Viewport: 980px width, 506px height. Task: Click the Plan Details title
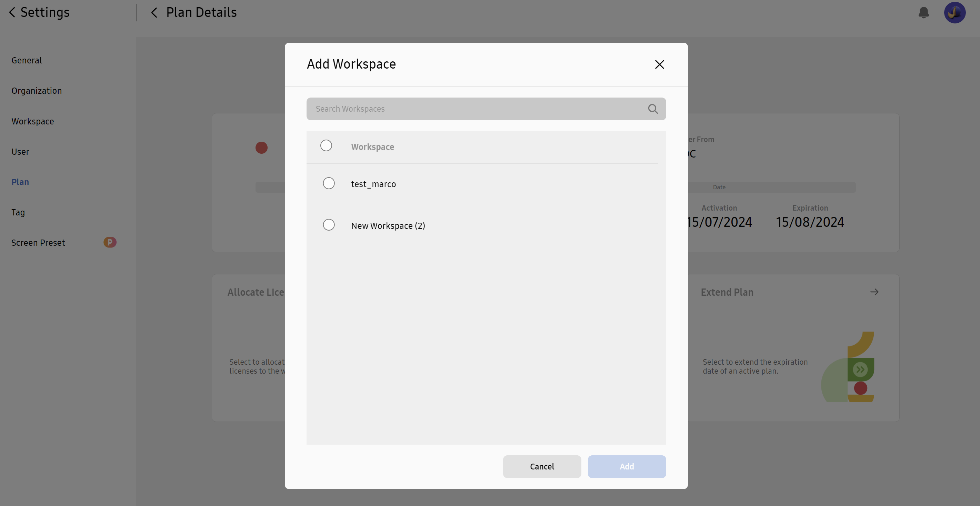[x=201, y=12]
